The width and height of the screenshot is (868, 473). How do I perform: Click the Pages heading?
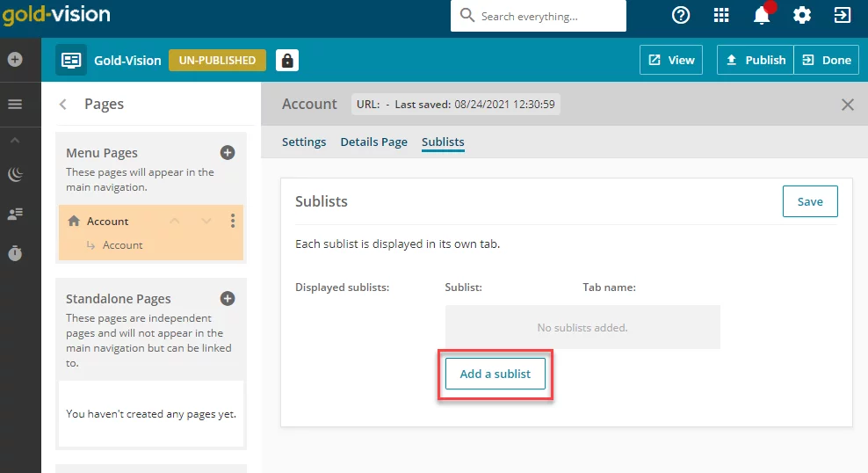click(104, 104)
